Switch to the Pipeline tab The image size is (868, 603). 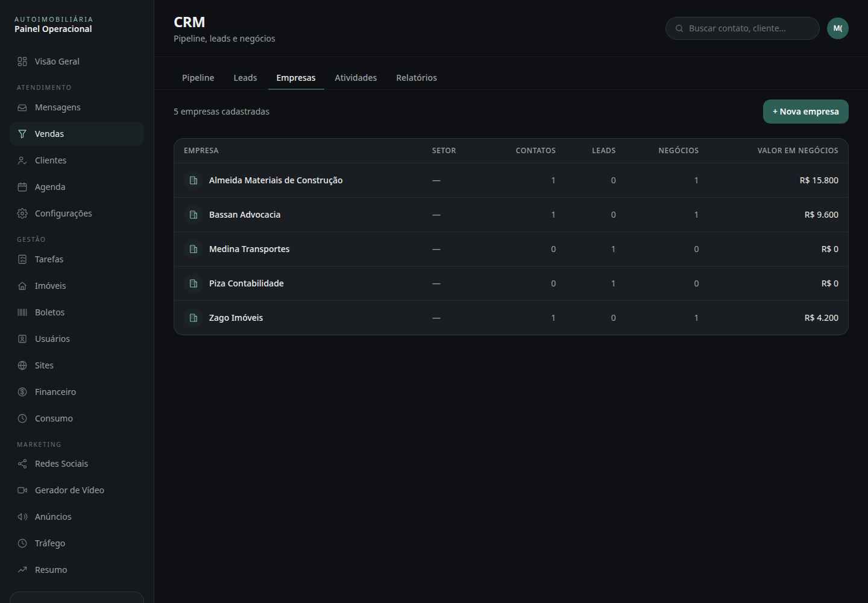(198, 78)
